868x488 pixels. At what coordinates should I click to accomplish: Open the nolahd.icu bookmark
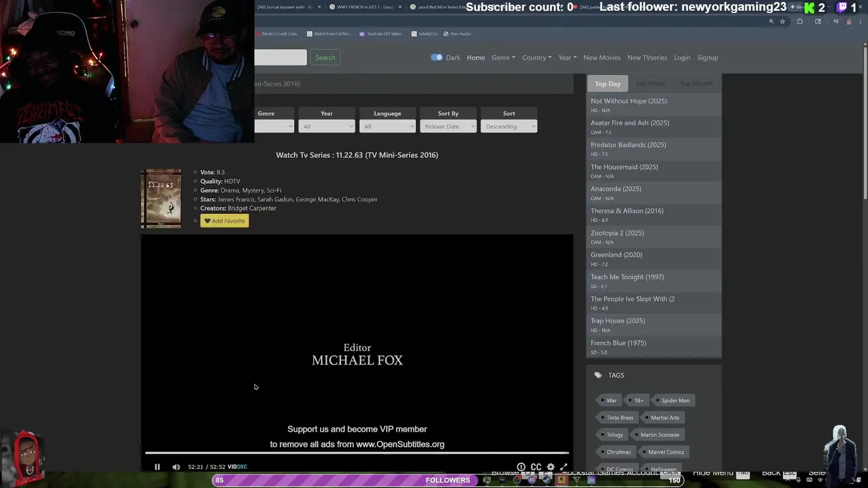425,34
